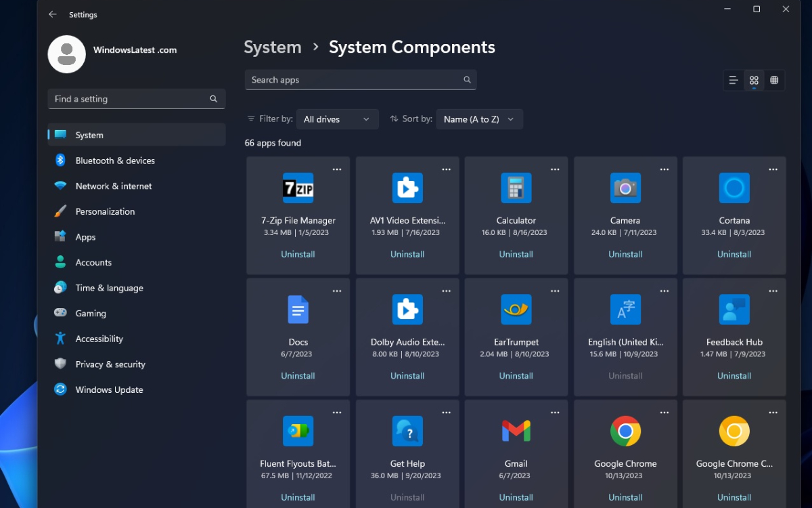Click the Gmail app icon
The height and width of the screenshot is (508, 812).
coord(516,431)
